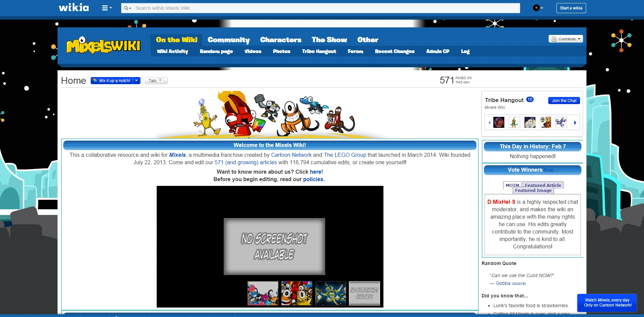Image resolution: width=644 pixels, height=317 pixels.
Task: Open the user avatar account menu
Action: [x=538, y=8]
